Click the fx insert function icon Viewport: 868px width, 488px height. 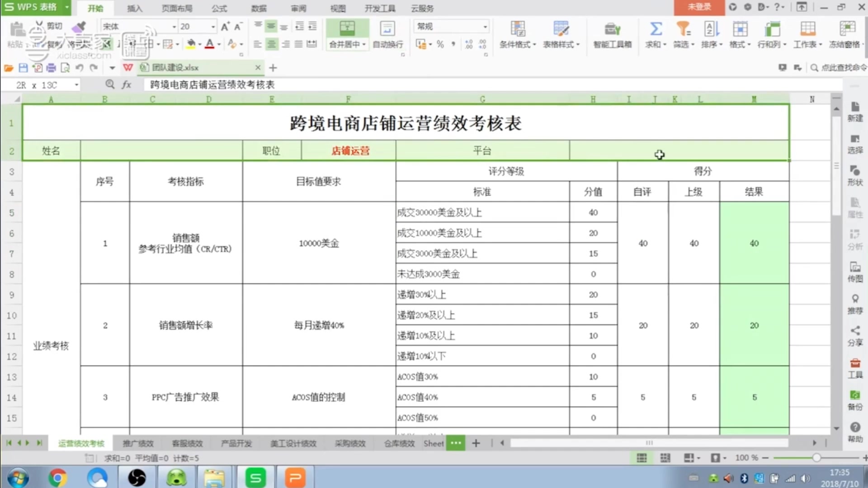[127, 84]
